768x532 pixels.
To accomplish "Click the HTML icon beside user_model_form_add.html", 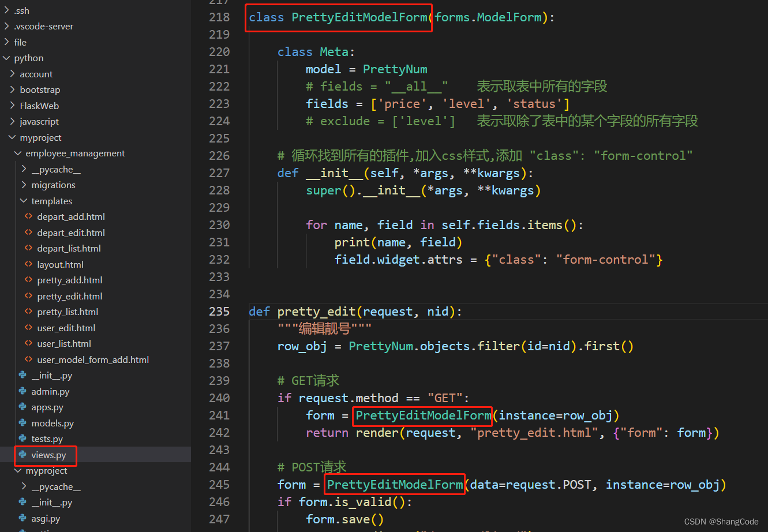I will [28, 359].
